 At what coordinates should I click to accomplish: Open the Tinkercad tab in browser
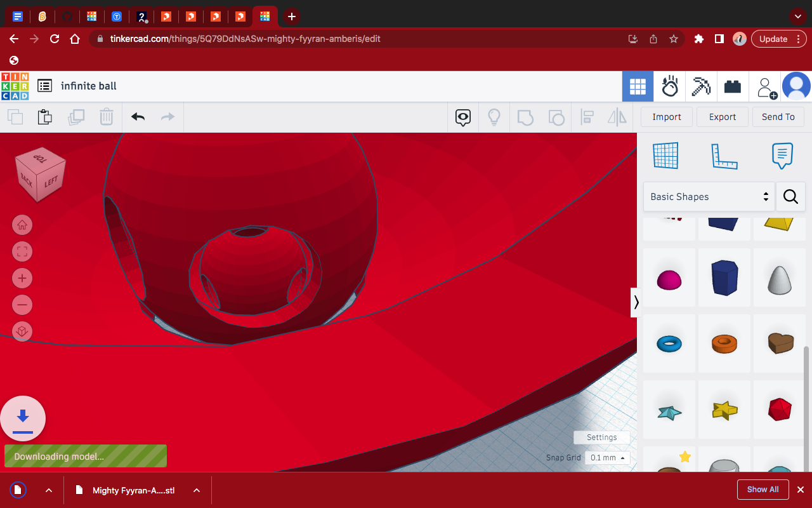pos(265,17)
